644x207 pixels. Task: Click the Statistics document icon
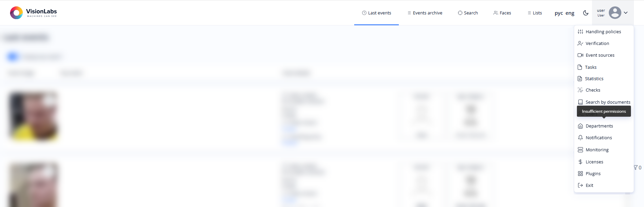coord(580,79)
